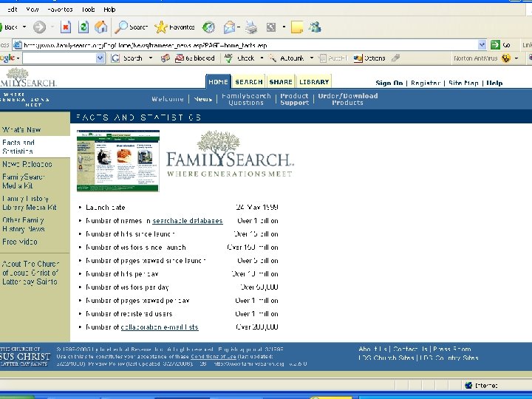Click the address bar URL field
Viewport: 532px width, 399px height.
click(x=250, y=45)
